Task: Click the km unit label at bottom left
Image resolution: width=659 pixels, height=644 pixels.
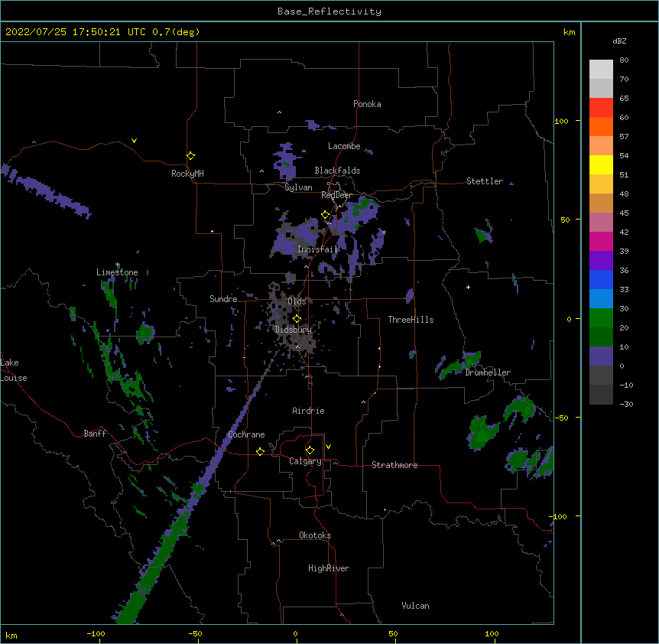Action: (x=11, y=636)
